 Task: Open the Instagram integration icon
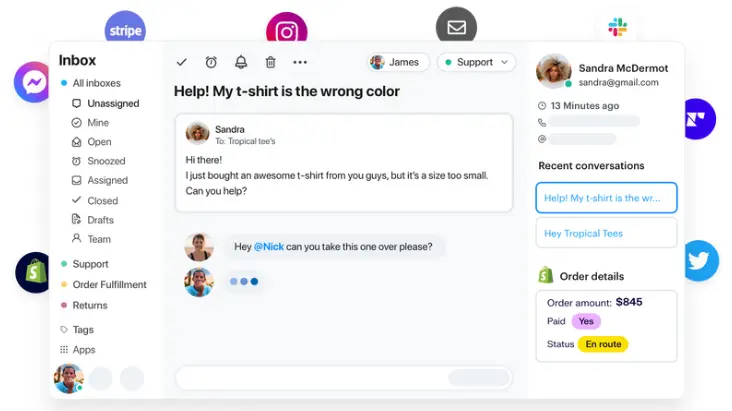click(x=287, y=30)
